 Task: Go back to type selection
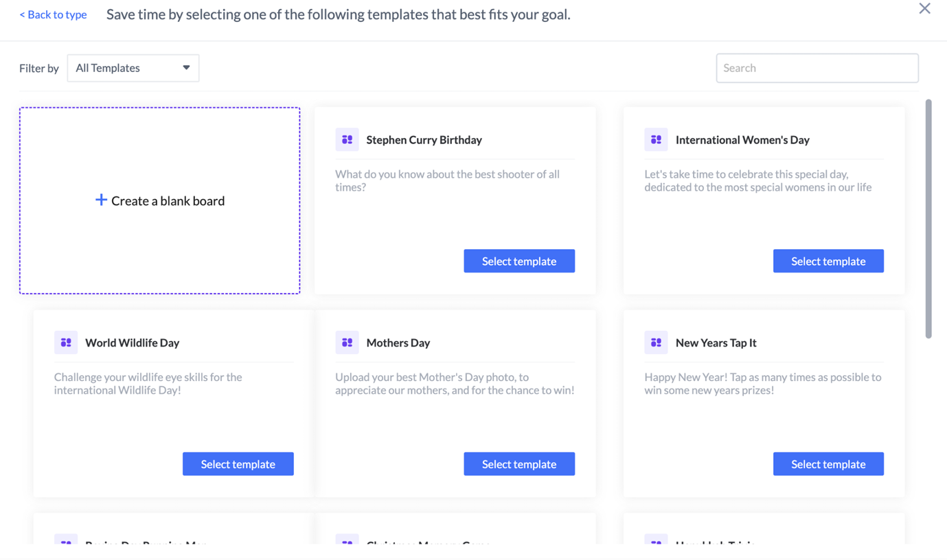(x=53, y=14)
